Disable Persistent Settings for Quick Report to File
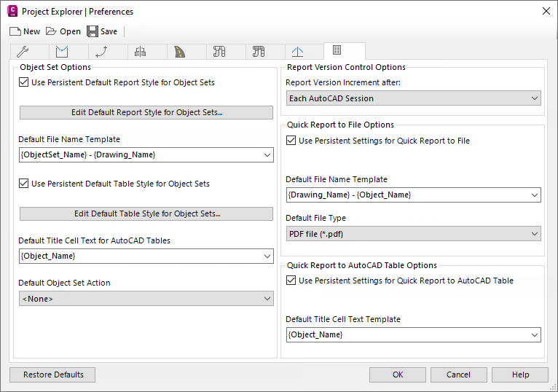The image size is (558, 392). (x=292, y=141)
